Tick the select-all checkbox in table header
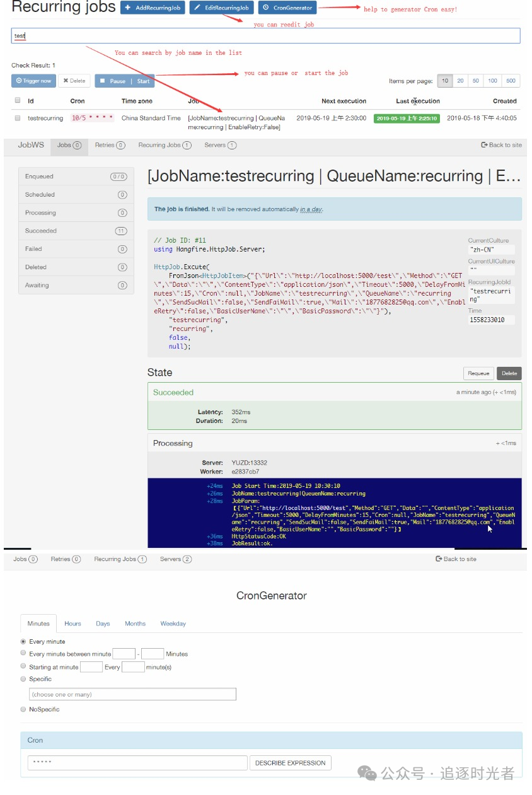The height and width of the screenshot is (795, 532). (18, 100)
